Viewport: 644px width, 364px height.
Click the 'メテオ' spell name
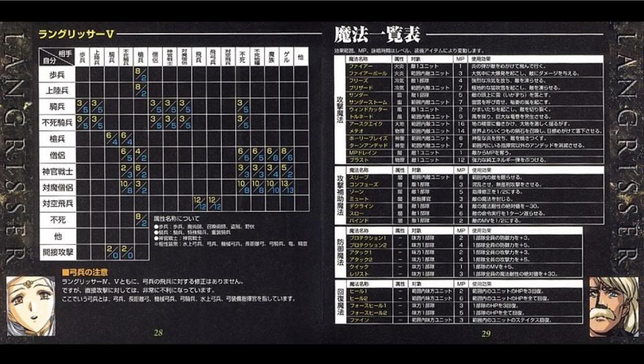pos(356,131)
